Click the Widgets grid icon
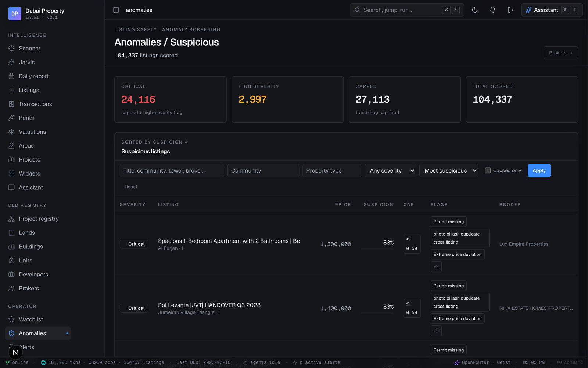 tap(11, 174)
